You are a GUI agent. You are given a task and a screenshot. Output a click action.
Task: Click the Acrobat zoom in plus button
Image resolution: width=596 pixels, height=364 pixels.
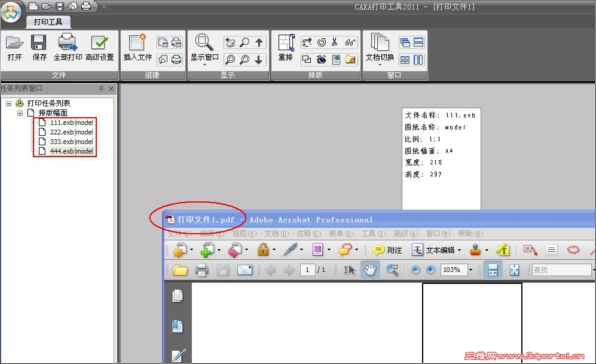(x=430, y=270)
